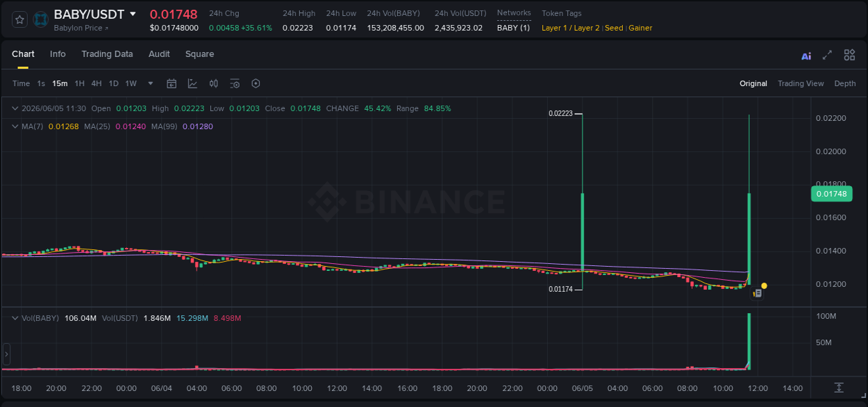
Task: Switch to the Chart tab
Action: (x=23, y=54)
